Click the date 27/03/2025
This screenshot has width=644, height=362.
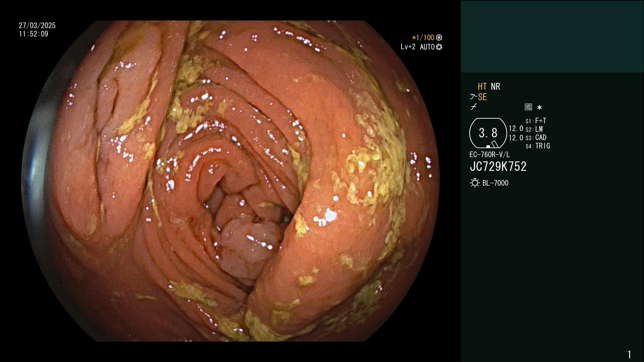(x=37, y=25)
